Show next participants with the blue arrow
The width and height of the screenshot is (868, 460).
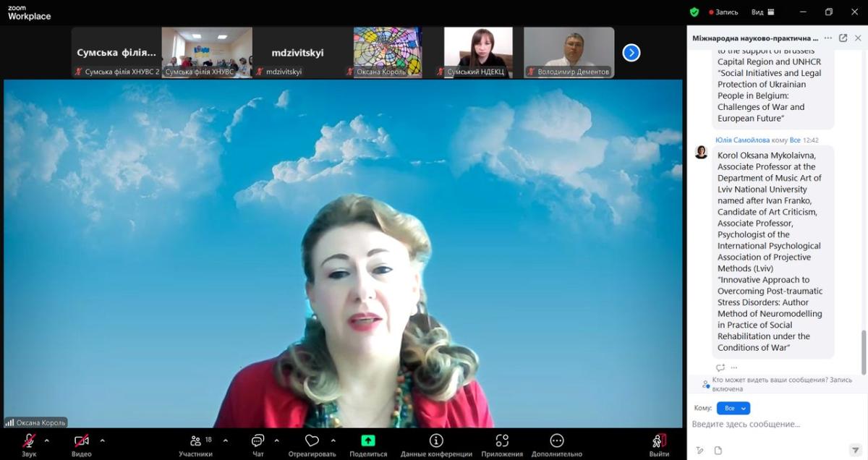tap(631, 52)
